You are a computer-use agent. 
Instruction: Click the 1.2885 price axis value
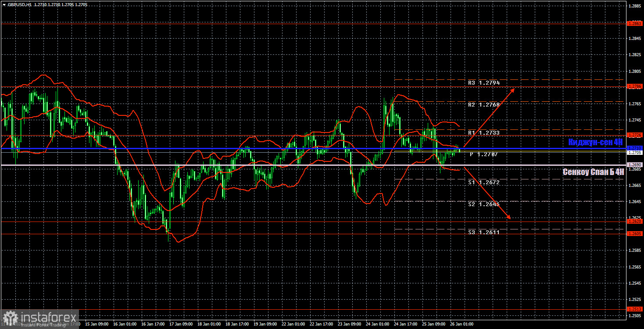click(635, 6)
